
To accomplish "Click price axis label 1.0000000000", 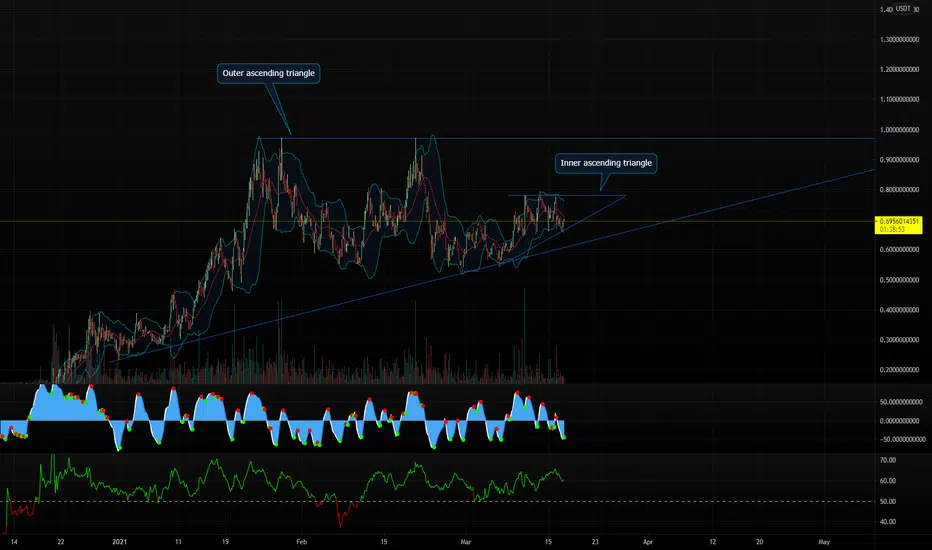I will (x=899, y=130).
